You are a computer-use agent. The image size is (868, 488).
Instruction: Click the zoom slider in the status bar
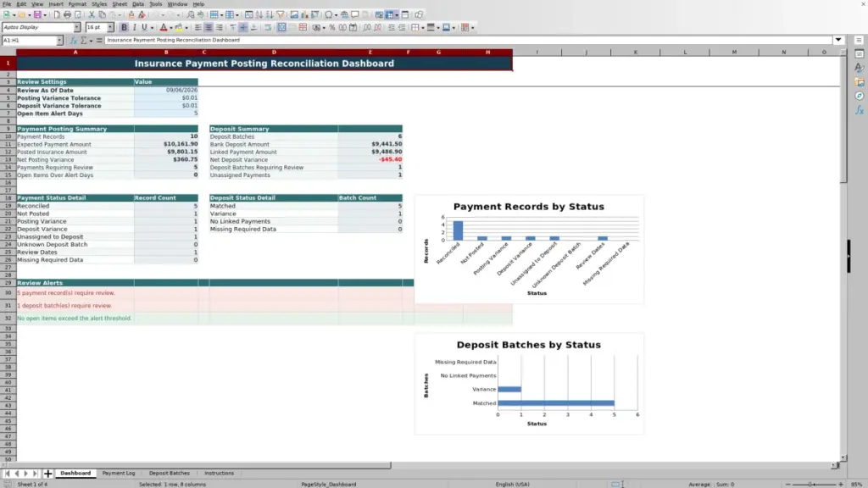click(815, 484)
